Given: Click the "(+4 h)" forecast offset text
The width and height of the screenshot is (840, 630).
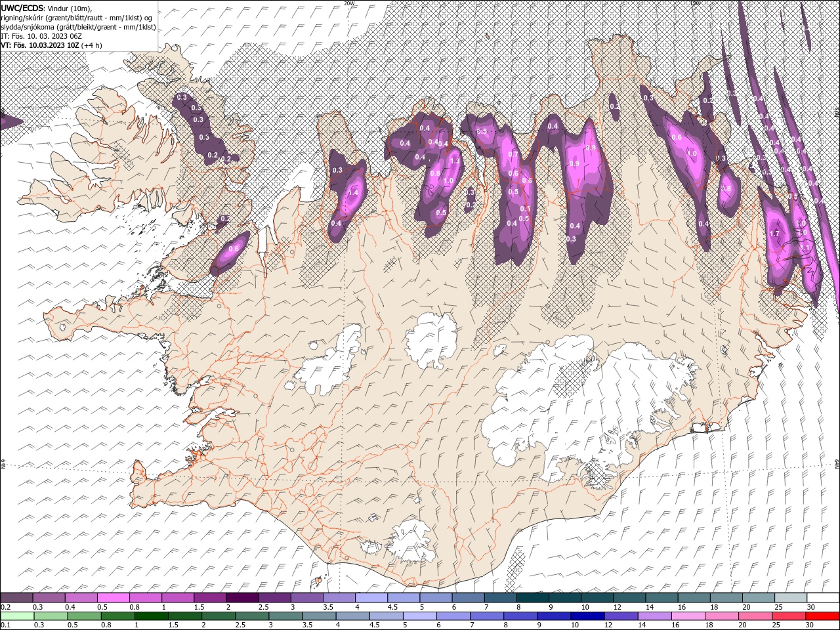Looking at the screenshot, I should 93,45.
